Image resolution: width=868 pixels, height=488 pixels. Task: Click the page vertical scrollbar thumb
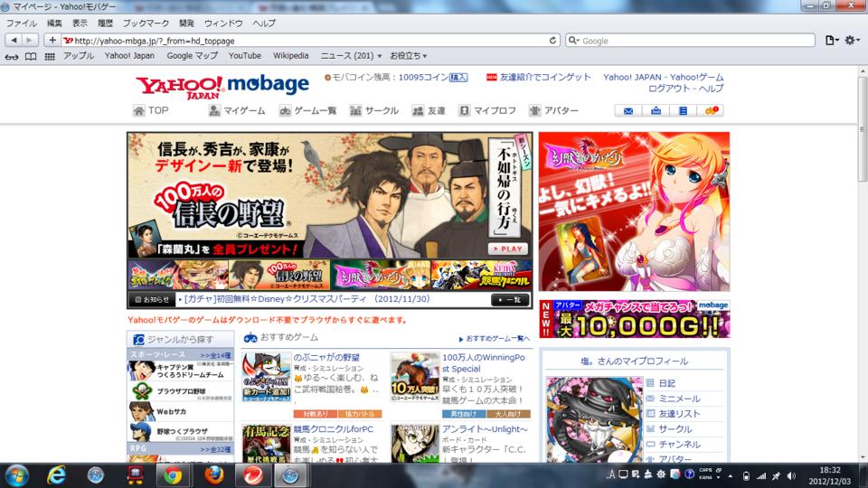863,129
